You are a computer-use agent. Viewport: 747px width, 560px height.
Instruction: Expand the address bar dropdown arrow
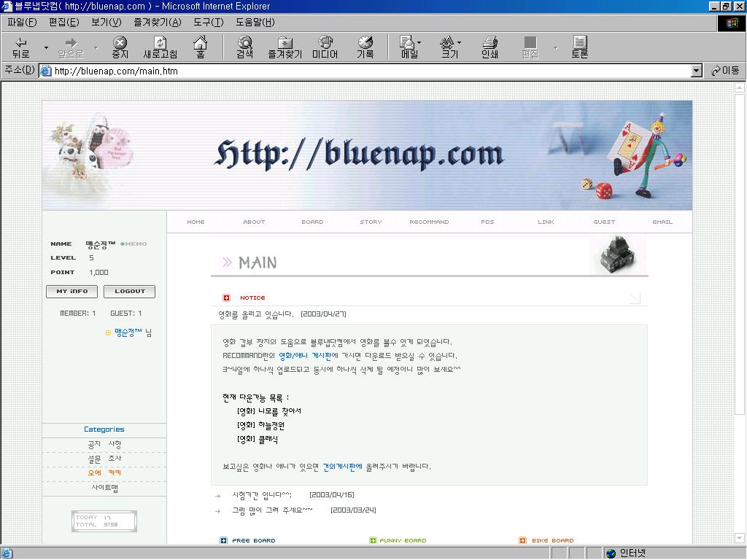pos(696,71)
